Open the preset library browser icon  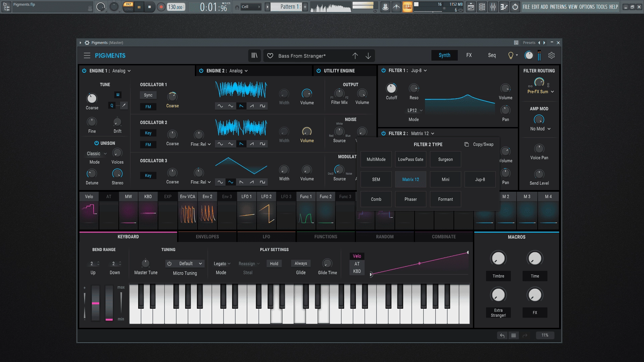point(255,56)
